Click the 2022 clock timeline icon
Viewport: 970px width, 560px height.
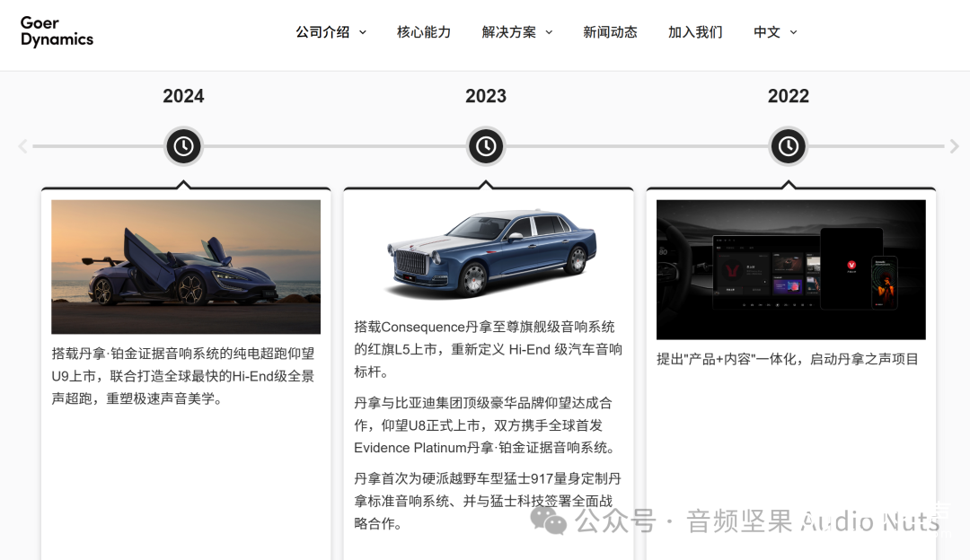pyautogui.click(x=789, y=146)
